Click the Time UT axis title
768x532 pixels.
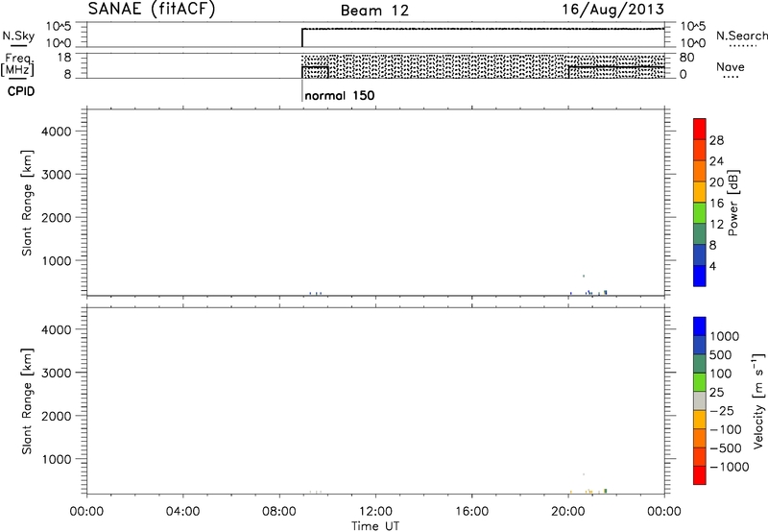pyautogui.click(x=375, y=525)
